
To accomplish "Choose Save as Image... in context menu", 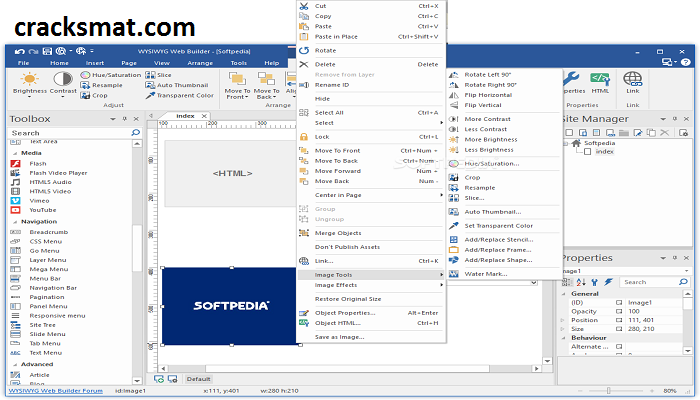I will [371, 337].
